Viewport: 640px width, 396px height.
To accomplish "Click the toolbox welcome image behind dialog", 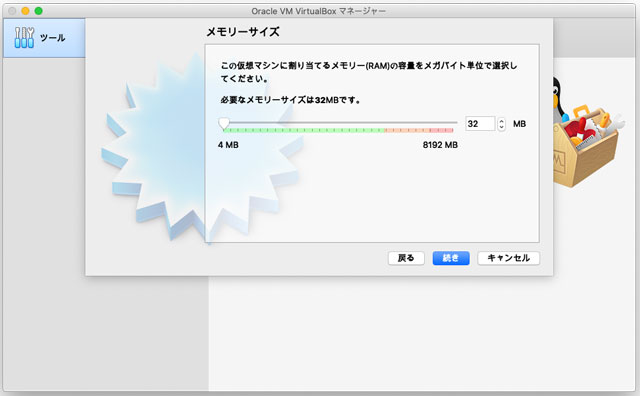I will 588,133.
